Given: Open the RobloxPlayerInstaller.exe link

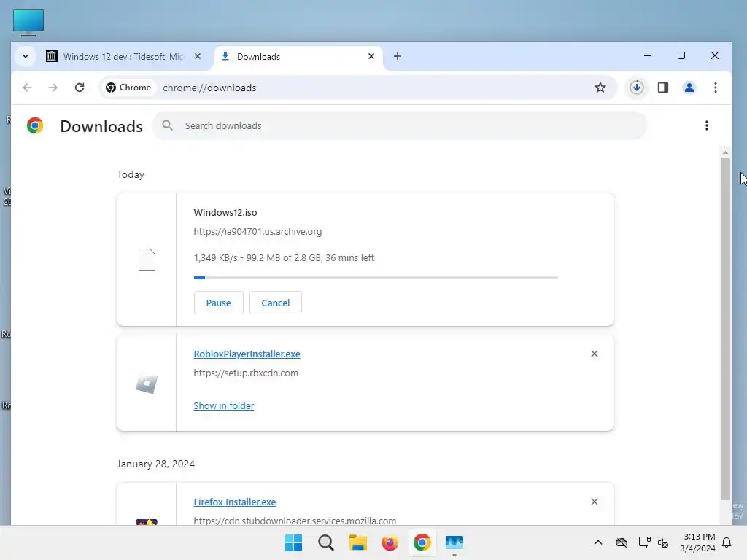Looking at the screenshot, I should [x=247, y=354].
